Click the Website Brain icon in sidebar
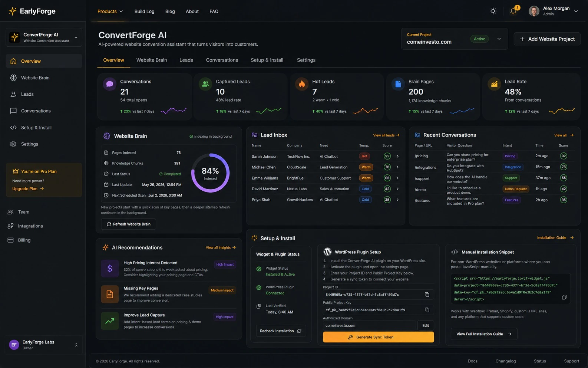 click(13, 78)
